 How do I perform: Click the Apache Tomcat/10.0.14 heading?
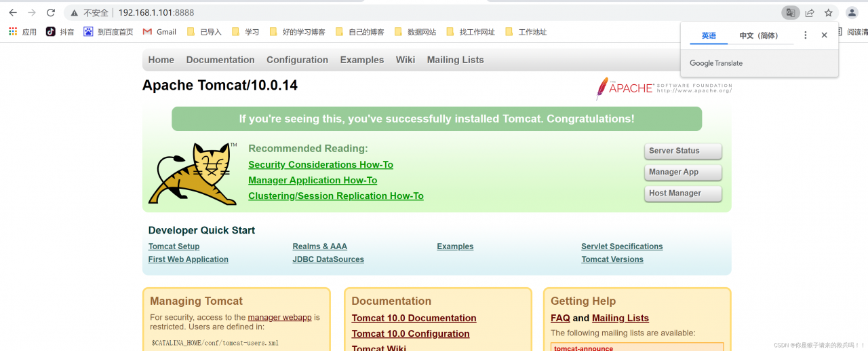coord(220,86)
